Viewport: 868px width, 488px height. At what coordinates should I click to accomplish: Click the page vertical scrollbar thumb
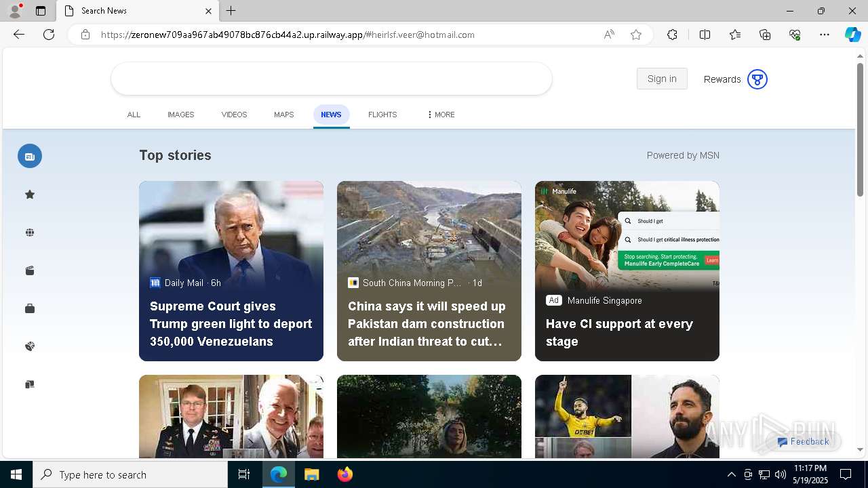[860, 129]
